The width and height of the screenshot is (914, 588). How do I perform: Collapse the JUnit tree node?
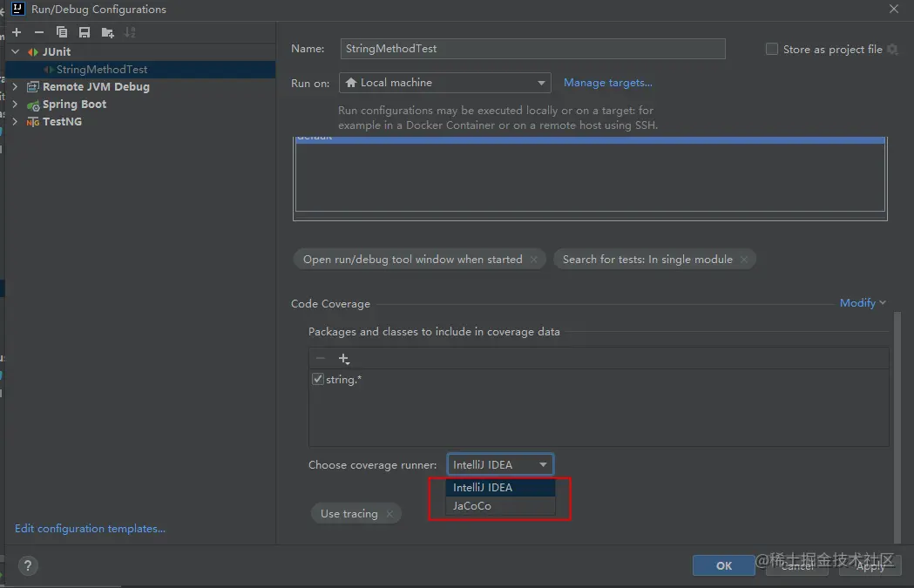point(14,51)
